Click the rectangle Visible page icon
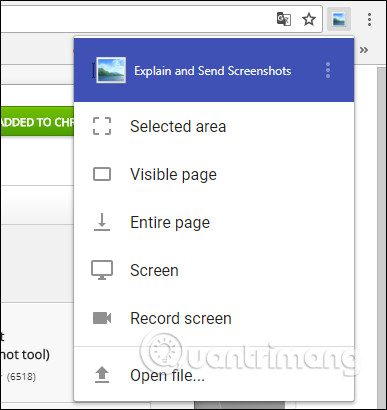This screenshot has height=410, width=387. tap(102, 174)
